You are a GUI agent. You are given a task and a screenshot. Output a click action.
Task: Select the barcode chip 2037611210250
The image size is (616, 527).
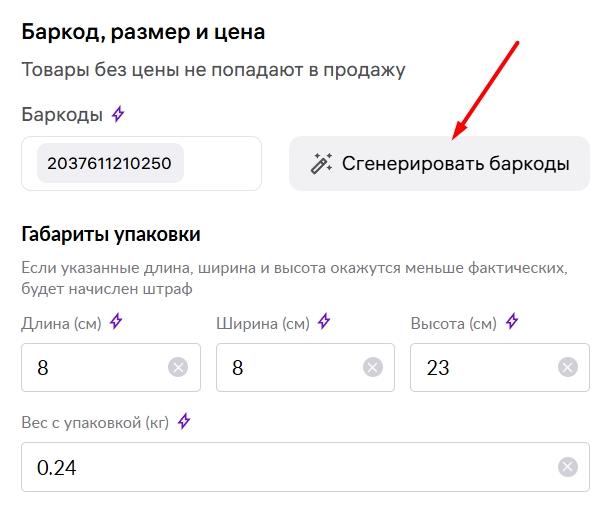110,163
